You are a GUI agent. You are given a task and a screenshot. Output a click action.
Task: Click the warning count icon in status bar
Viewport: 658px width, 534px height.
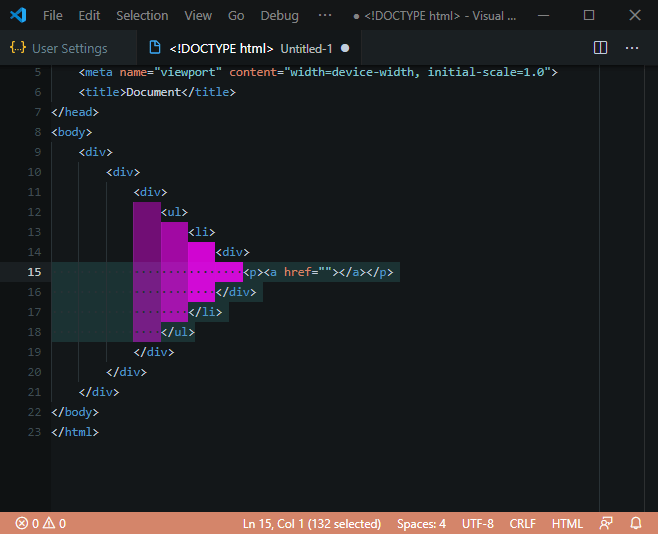(49, 523)
